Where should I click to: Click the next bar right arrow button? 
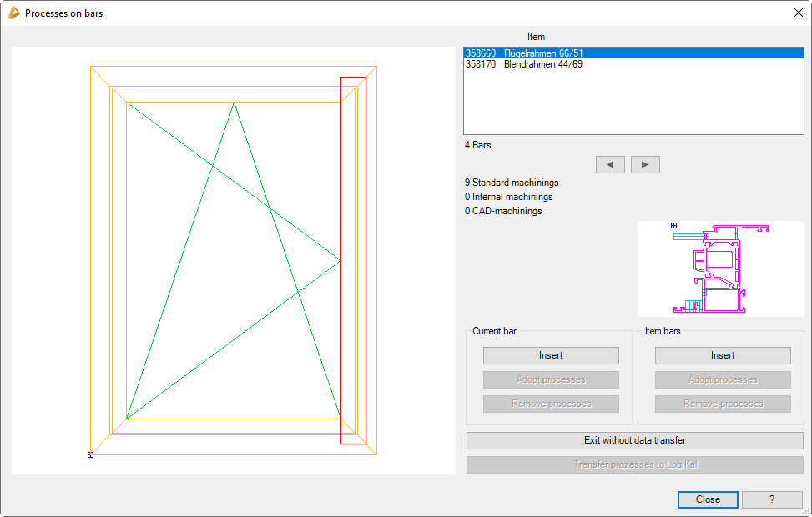[645, 164]
